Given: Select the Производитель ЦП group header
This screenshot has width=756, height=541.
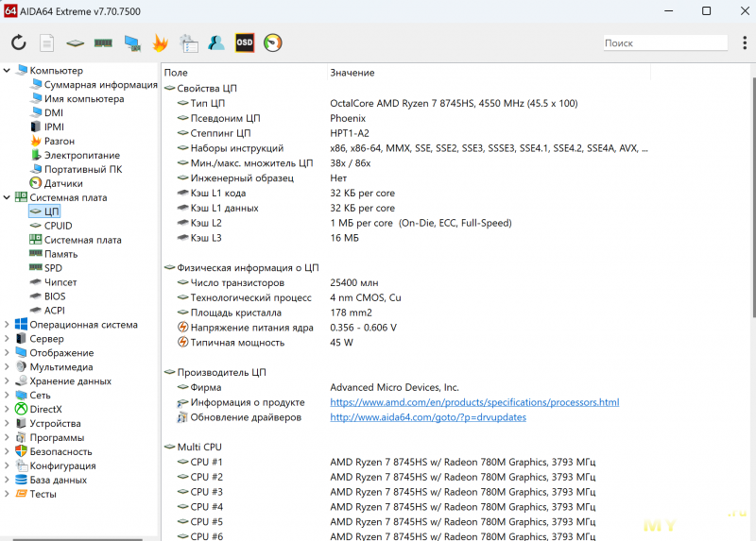Looking at the screenshot, I should click(x=221, y=372).
